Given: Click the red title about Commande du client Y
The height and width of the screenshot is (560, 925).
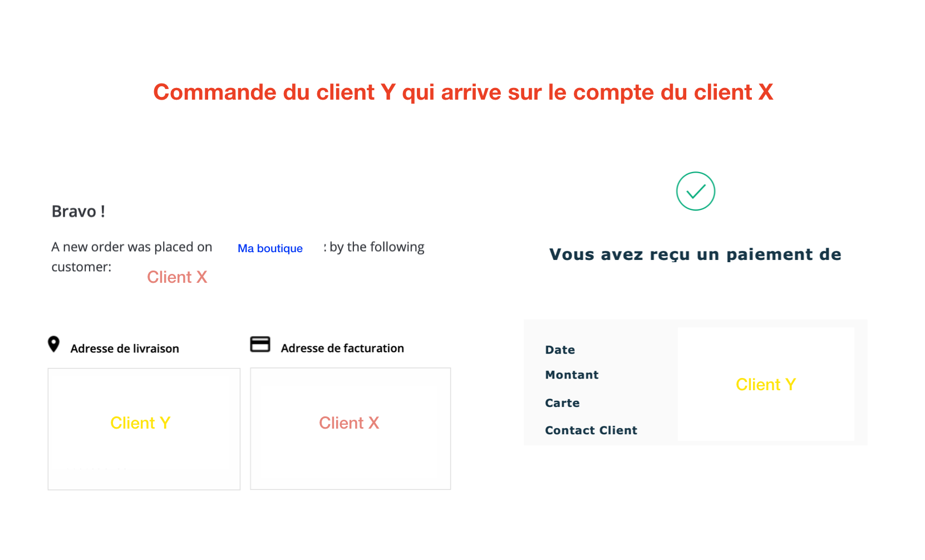Looking at the screenshot, I should [463, 92].
